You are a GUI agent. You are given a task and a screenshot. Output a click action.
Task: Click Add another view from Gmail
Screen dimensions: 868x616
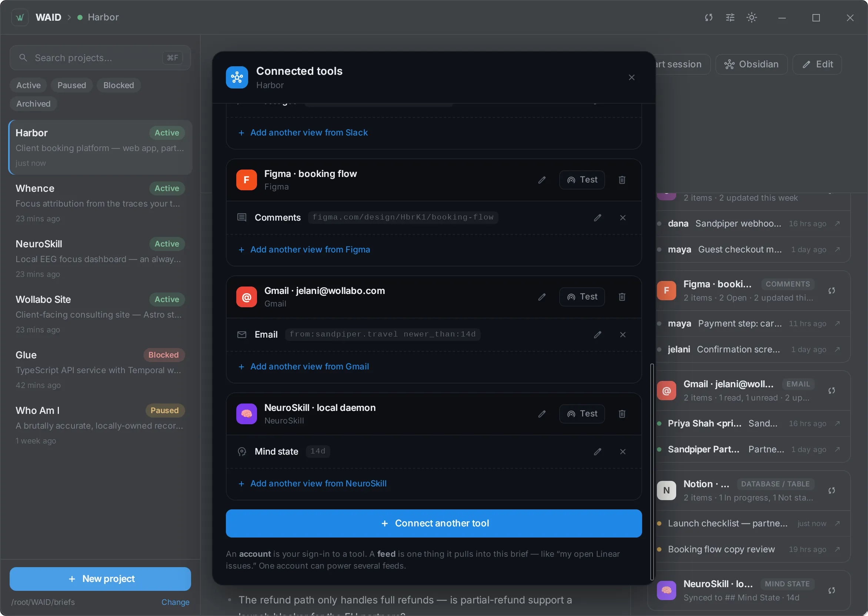[x=304, y=367]
